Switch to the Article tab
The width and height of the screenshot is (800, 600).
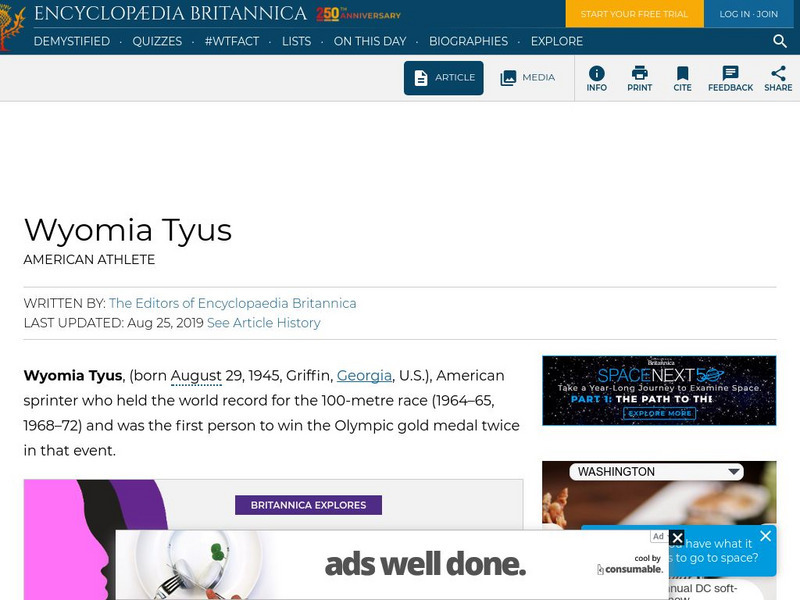443,78
